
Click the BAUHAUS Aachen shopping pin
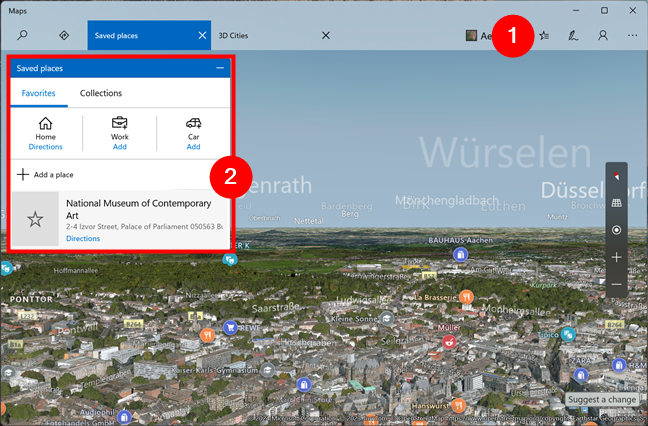[460, 255]
